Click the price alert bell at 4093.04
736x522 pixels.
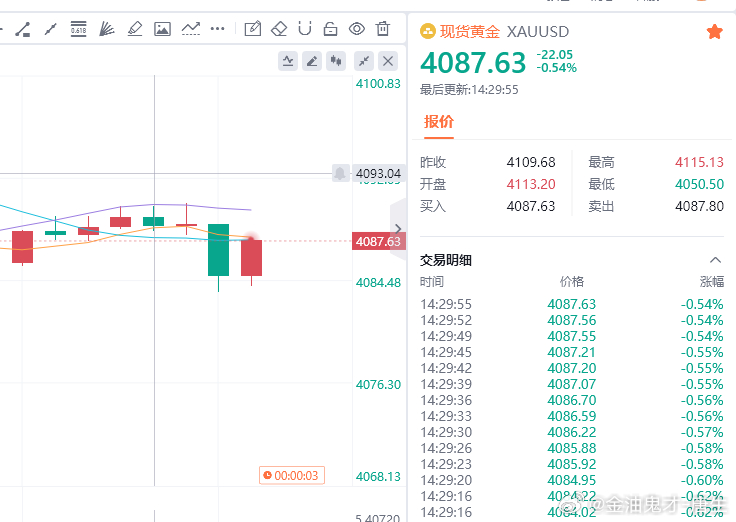click(x=340, y=173)
